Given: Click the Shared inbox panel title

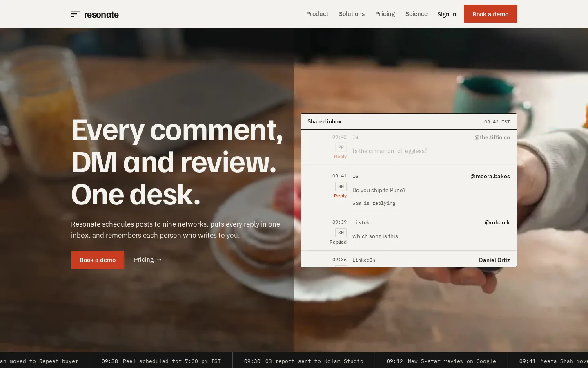Looking at the screenshot, I should pos(325,121).
